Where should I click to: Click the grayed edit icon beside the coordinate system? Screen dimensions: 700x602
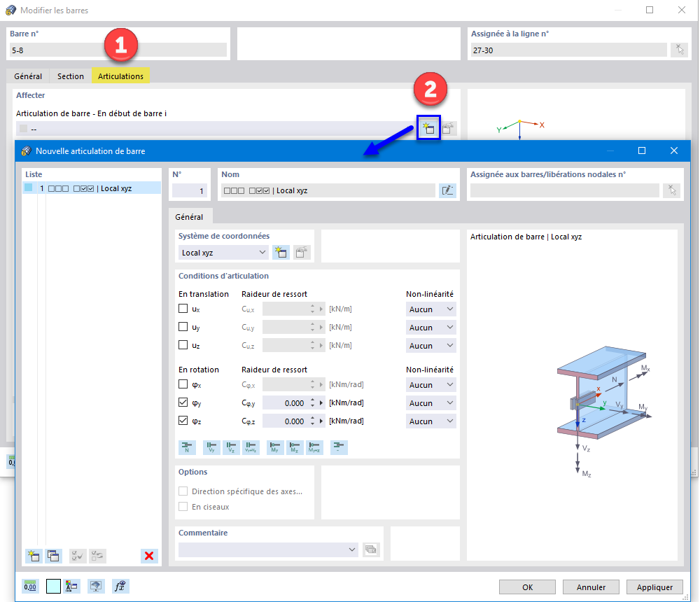point(302,252)
